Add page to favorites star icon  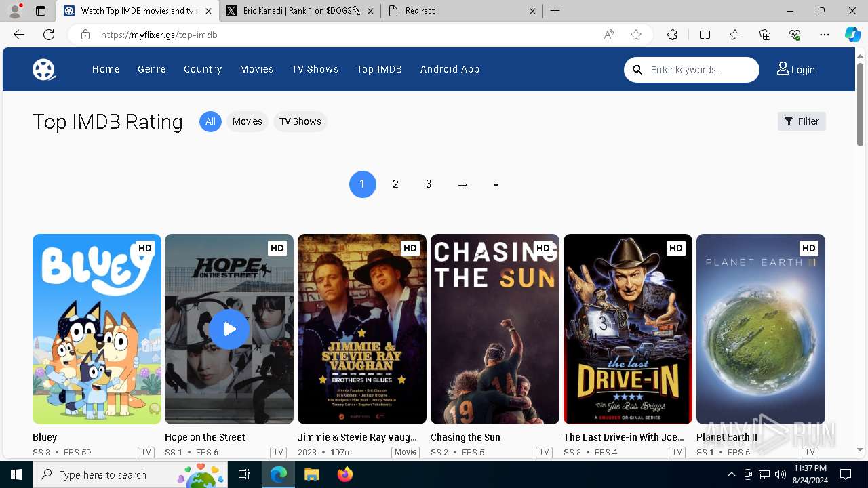pos(636,35)
